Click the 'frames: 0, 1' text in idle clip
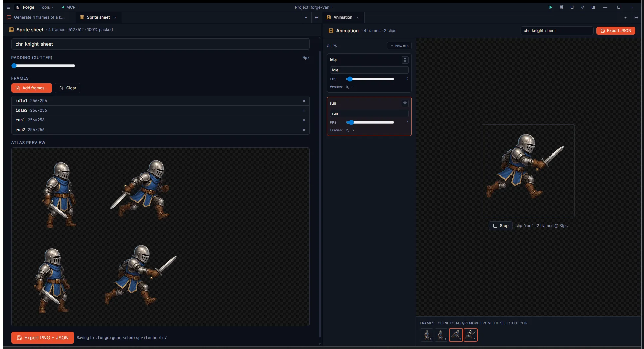The width and height of the screenshot is (644, 349). [342, 87]
